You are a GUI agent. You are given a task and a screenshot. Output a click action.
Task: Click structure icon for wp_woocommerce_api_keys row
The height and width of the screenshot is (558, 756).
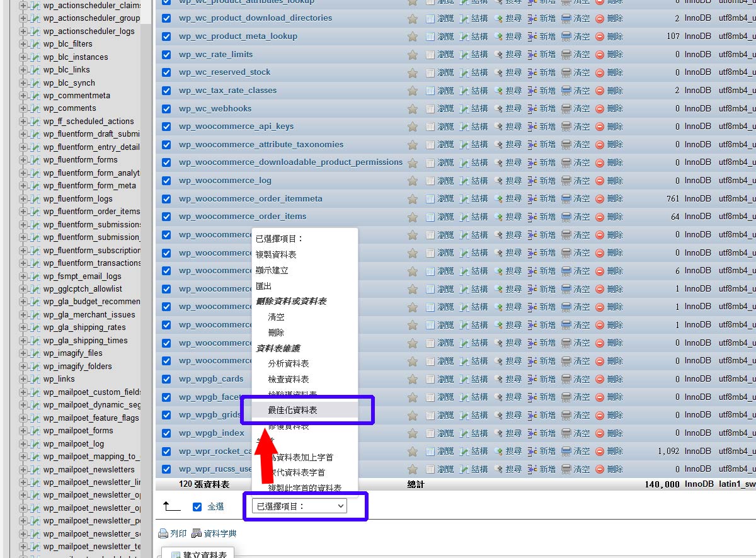click(464, 127)
